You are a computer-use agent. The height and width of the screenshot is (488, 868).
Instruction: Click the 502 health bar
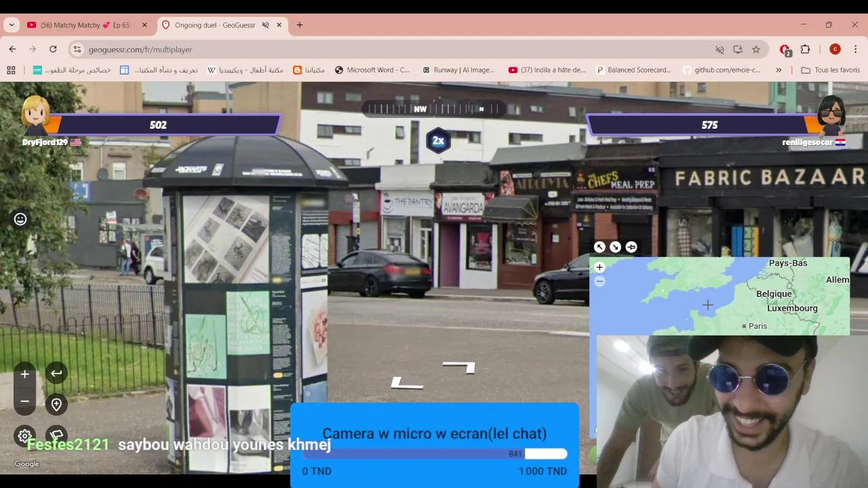158,125
